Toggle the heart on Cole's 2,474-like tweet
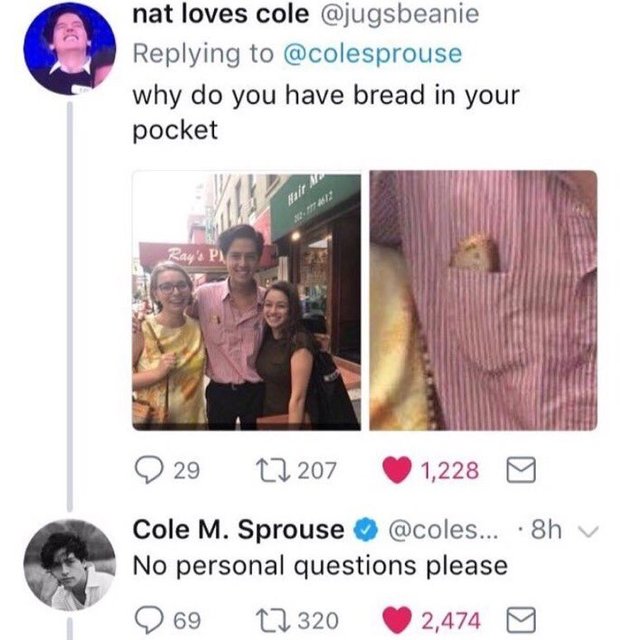 (397, 619)
